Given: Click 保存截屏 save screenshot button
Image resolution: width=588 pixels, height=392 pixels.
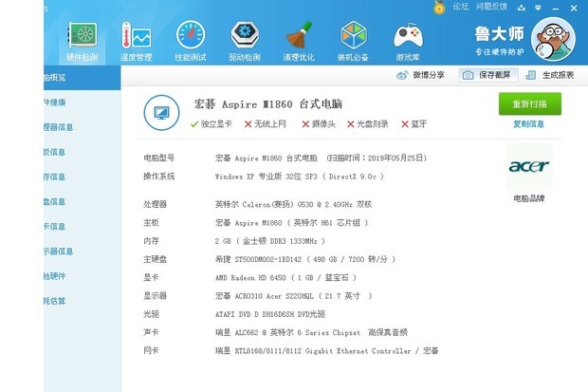Looking at the screenshot, I should pyautogui.click(x=488, y=75).
